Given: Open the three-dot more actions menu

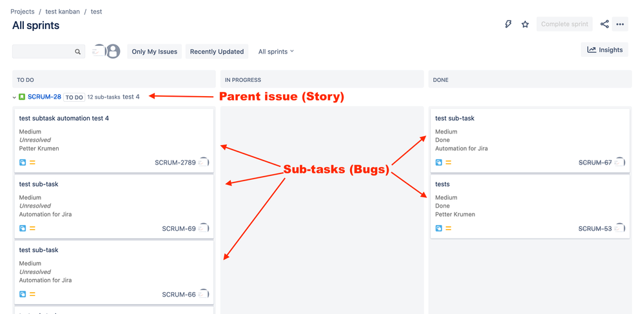Looking at the screenshot, I should pyautogui.click(x=620, y=24).
